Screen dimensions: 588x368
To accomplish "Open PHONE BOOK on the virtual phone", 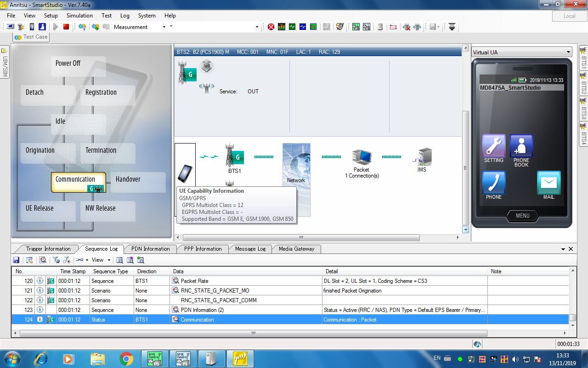I will [521, 151].
